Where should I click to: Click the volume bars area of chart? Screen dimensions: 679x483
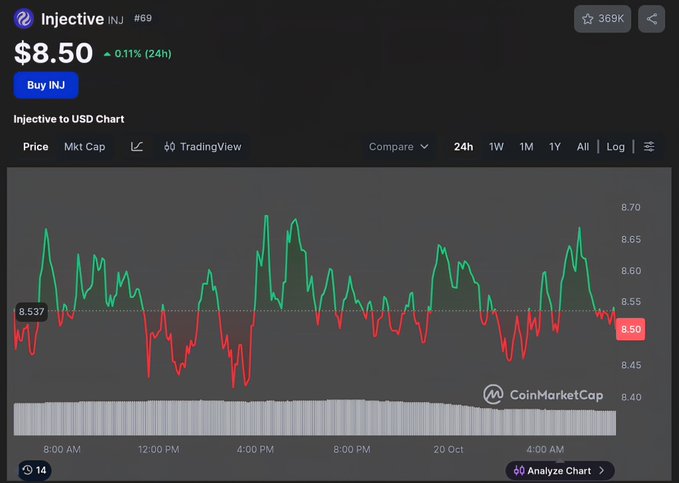pyautogui.click(x=315, y=418)
